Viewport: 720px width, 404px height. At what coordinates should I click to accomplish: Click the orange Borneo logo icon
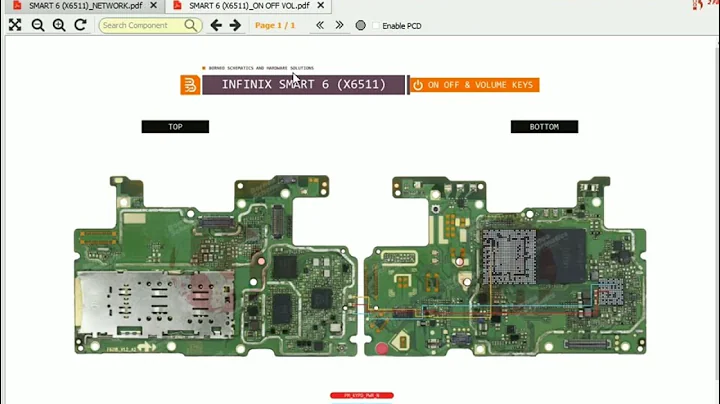(x=190, y=85)
